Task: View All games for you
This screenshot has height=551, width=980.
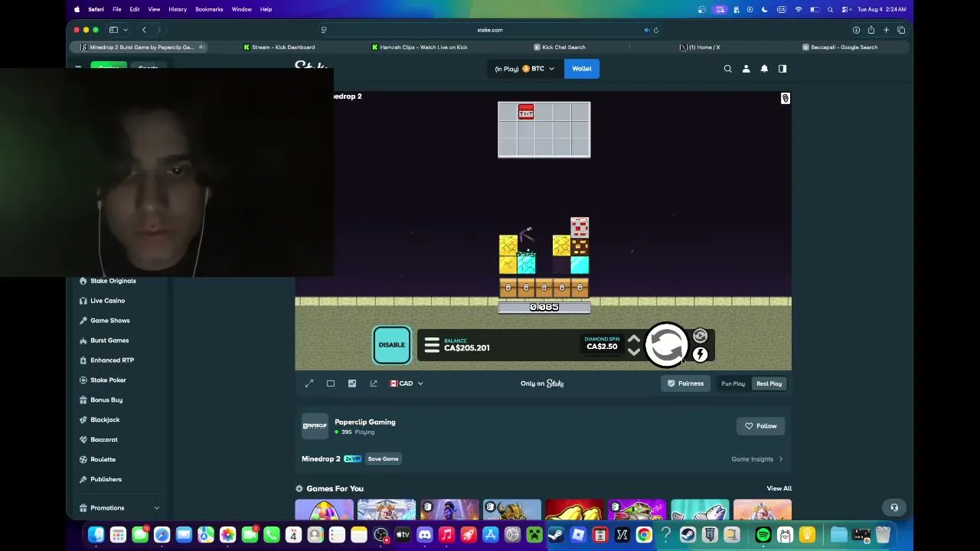Action: (x=779, y=488)
